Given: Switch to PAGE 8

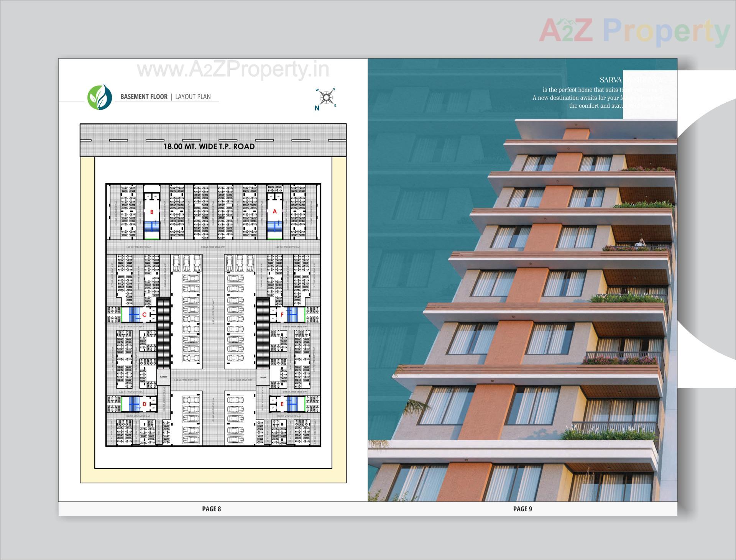Looking at the screenshot, I should [211, 509].
